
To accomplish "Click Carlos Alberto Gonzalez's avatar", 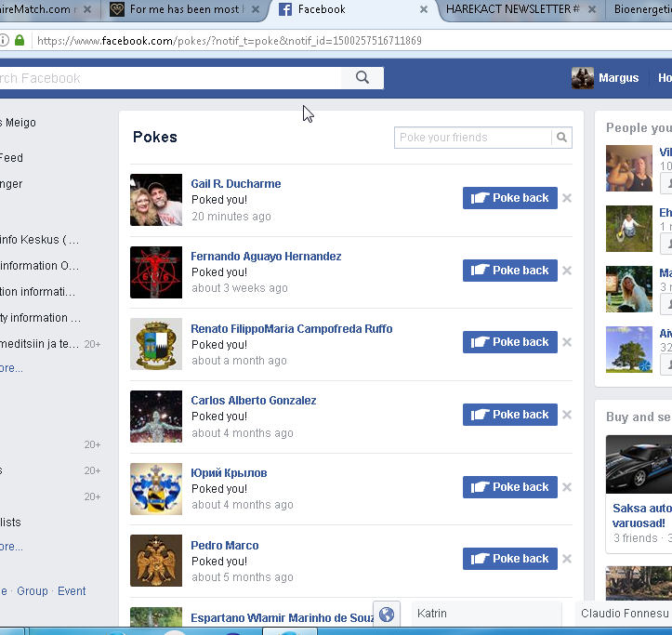I will tap(156, 417).
